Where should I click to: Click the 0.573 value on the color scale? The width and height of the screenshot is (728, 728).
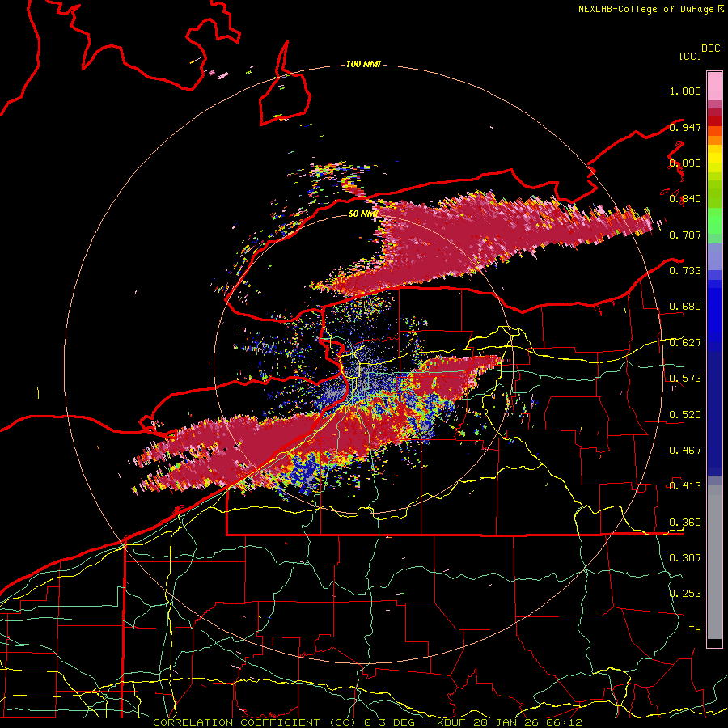tap(685, 378)
